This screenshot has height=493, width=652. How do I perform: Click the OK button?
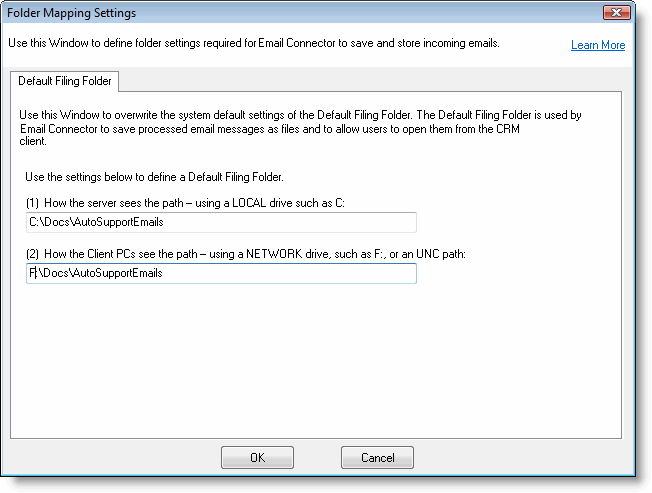tap(257, 457)
